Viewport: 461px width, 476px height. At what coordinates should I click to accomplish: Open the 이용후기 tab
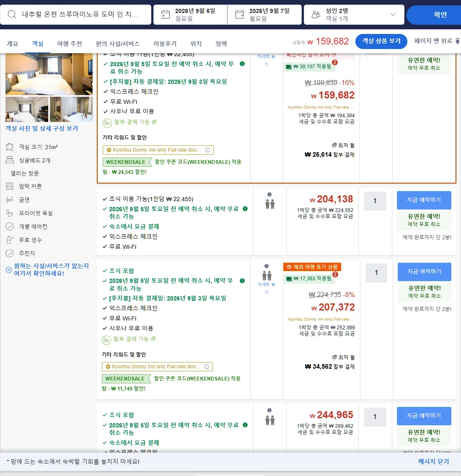click(165, 44)
